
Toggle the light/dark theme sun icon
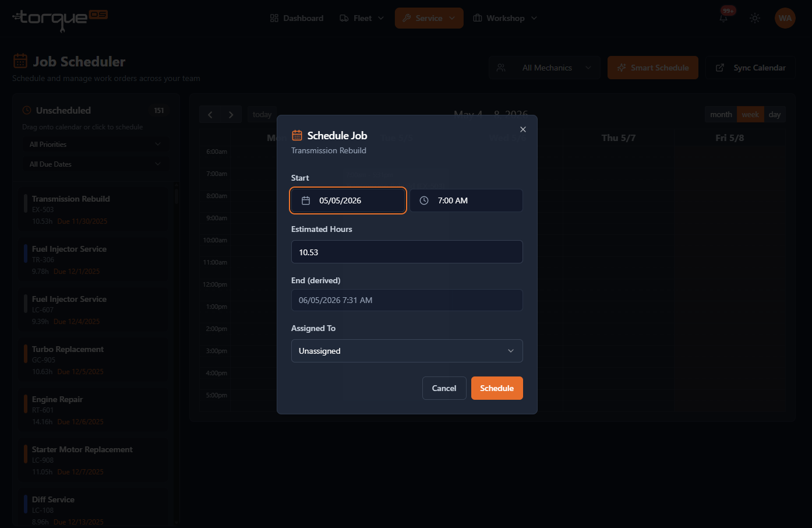(755, 18)
